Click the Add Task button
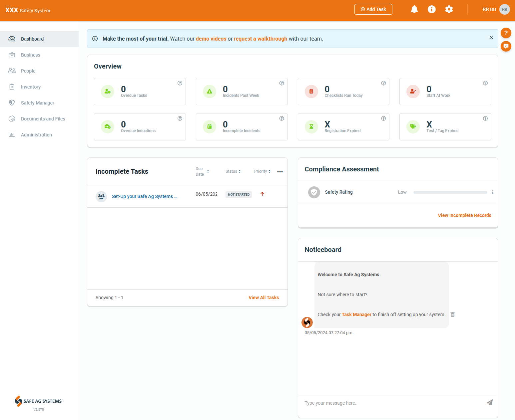The width and height of the screenshot is (515, 420). point(373,9)
